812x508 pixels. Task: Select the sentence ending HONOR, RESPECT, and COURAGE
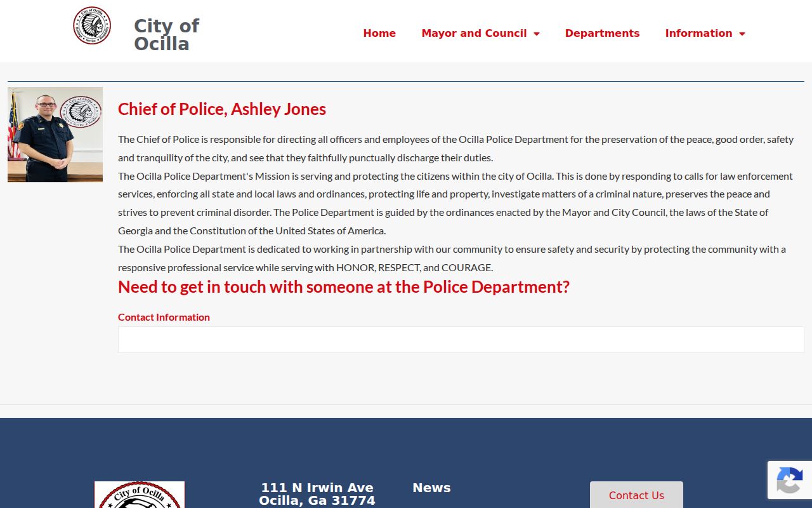[x=452, y=258]
